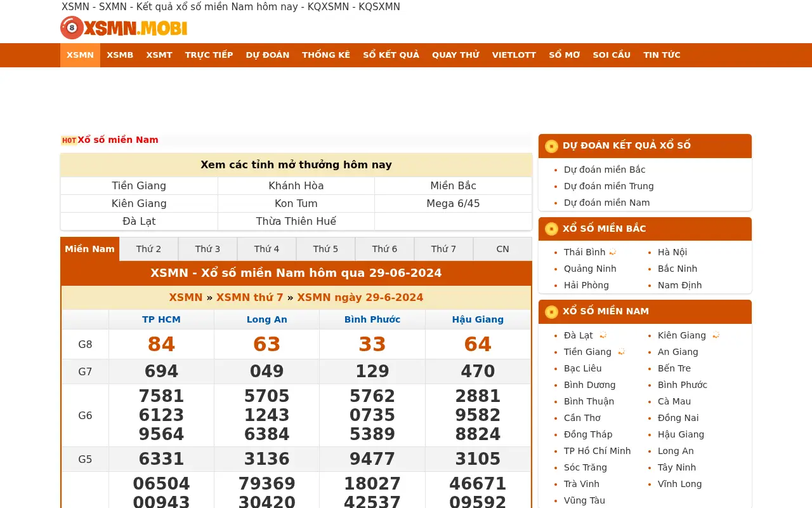Switch to the Thứ 3 tab
This screenshot has height=508, width=812.
pyautogui.click(x=207, y=249)
